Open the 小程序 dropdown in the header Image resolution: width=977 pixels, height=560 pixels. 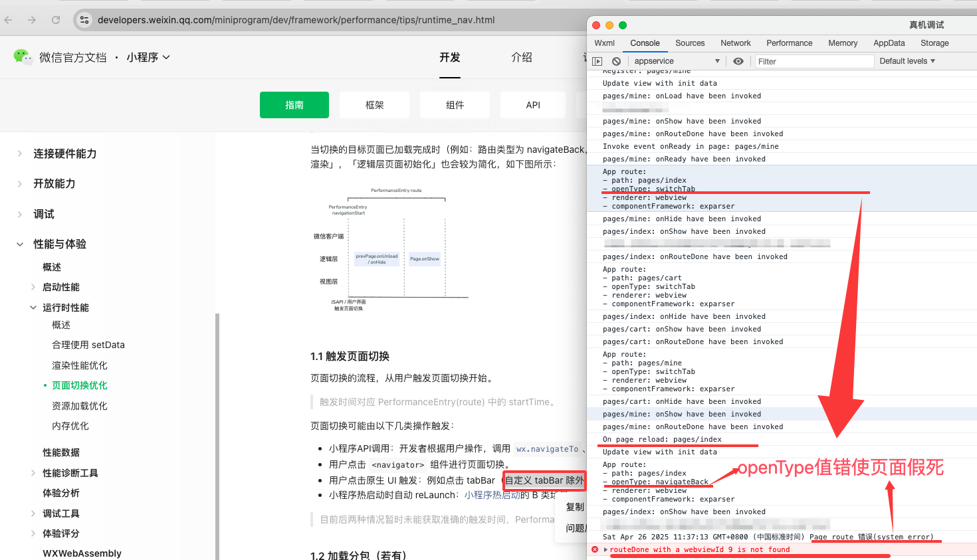pos(148,57)
